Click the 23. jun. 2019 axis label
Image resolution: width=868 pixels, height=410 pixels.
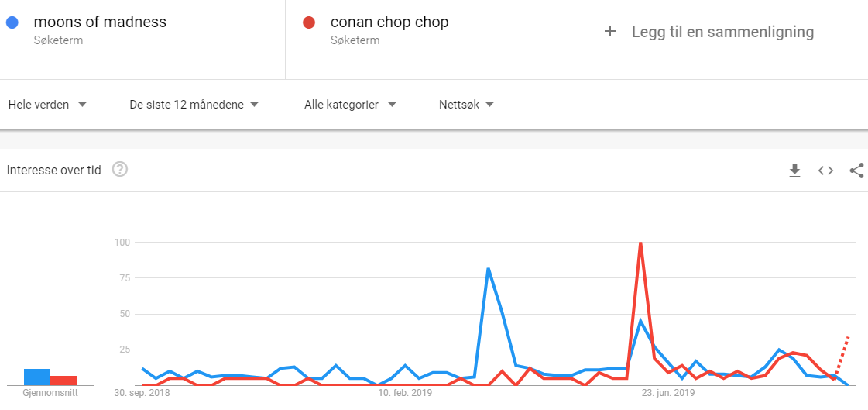tap(667, 394)
